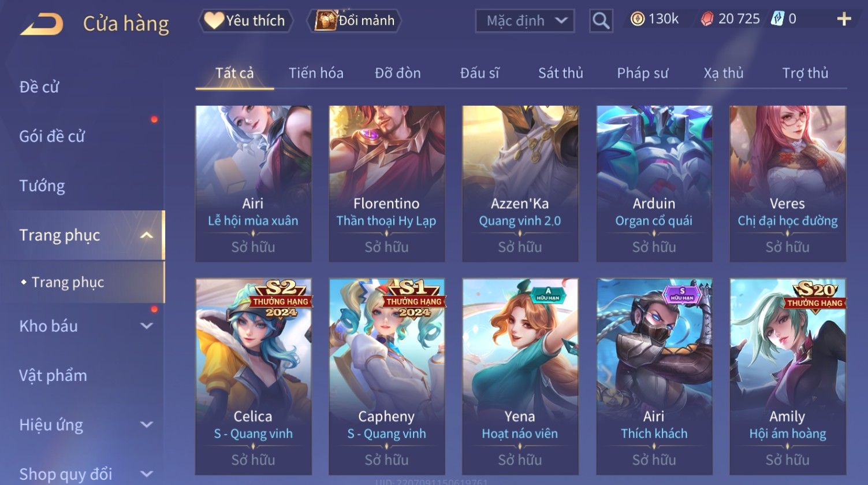Viewport: 868px width, 485px height.
Task: Click the red gem currency icon
Action: (707, 20)
